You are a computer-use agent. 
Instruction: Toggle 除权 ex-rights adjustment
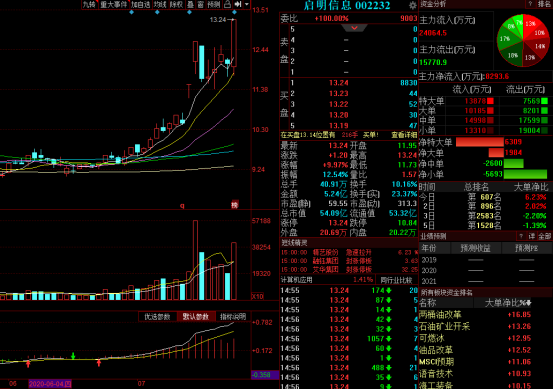tap(176, 4)
